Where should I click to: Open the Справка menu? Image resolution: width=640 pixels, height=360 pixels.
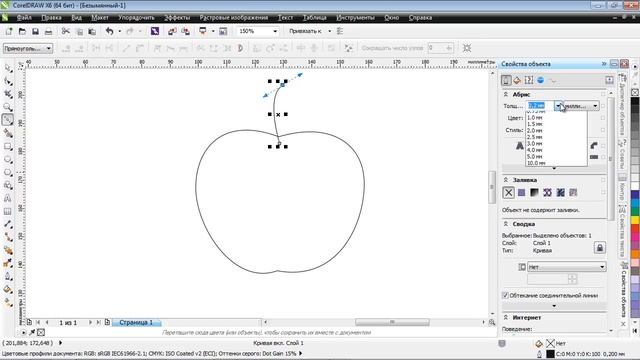click(420, 18)
